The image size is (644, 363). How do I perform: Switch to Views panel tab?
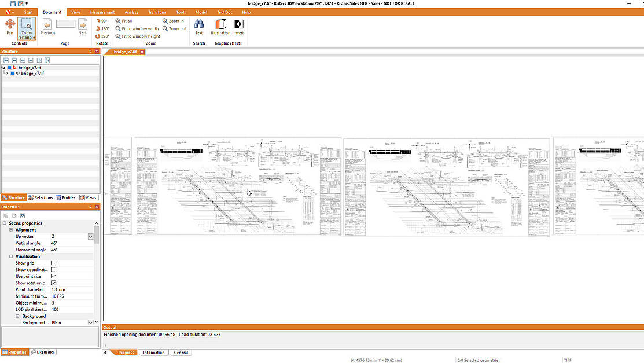[x=88, y=198]
